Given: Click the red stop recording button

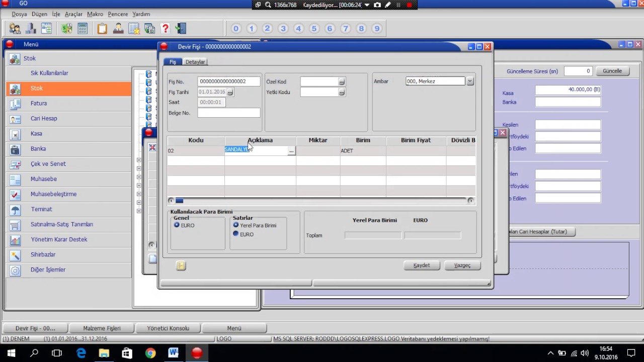Looking at the screenshot, I should coord(409,5).
